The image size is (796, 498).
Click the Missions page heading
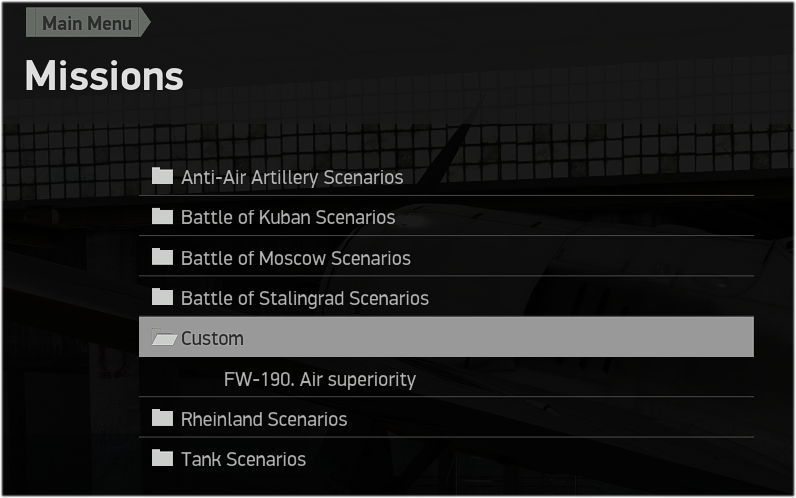tap(104, 76)
